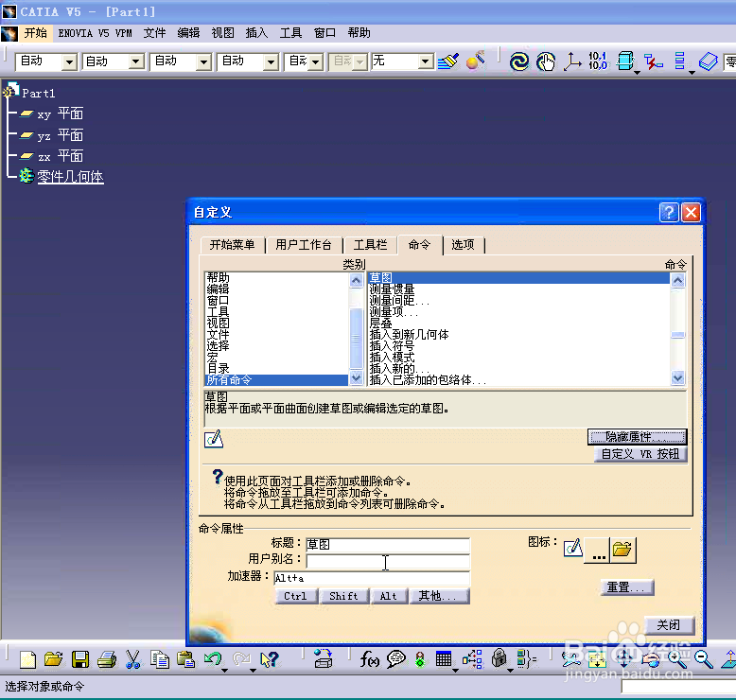The width and height of the screenshot is (736, 700).
Task: Click the icon with red lightning tree
Action: (x=653, y=61)
